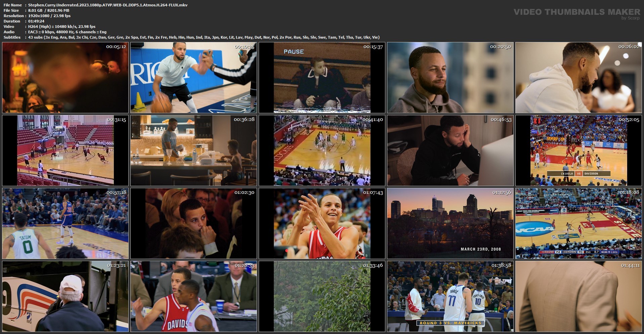
Task: Click the duration 01:49:24 value
Action: 36,21
